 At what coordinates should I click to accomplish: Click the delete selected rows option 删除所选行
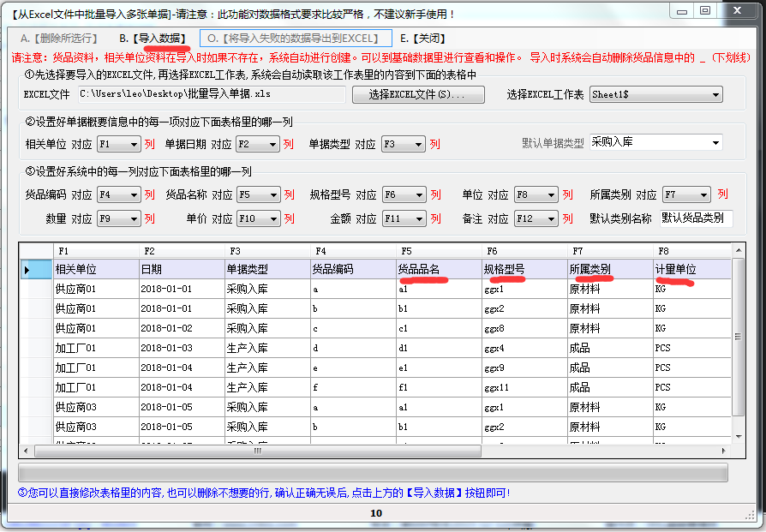click(58, 39)
